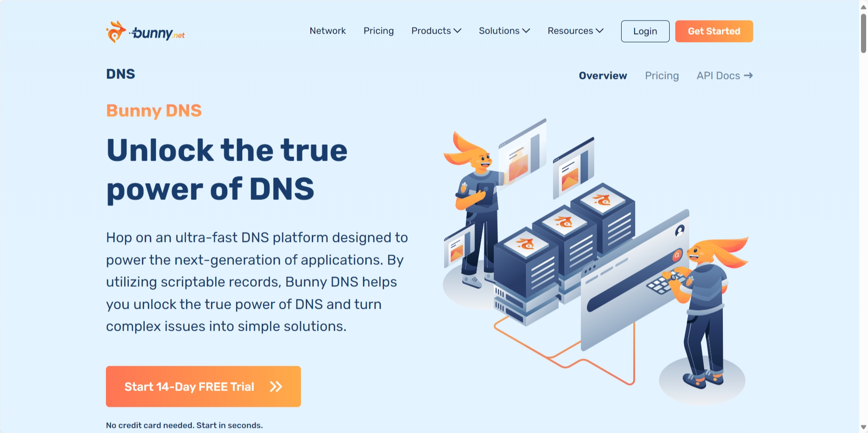The height and width of the screenshot is (433, 868).
Task: Start the 14-Day FREE Trial
Action: [x=203, y=386]
